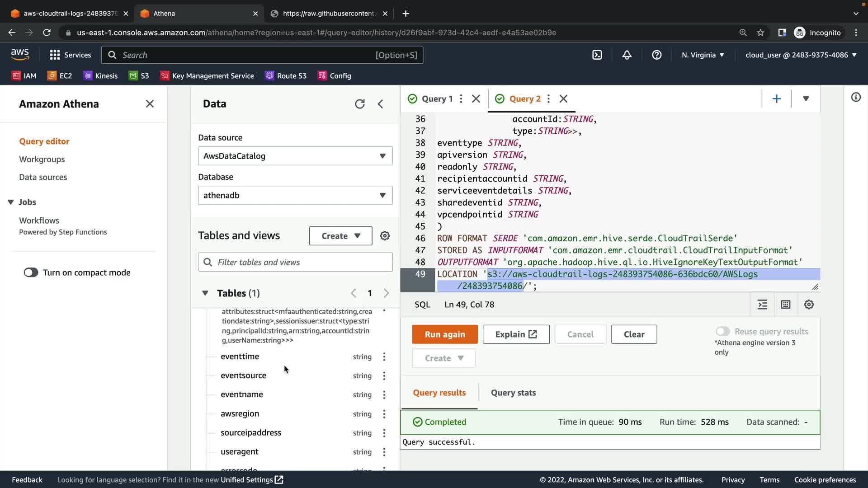The width and height of the screenshot is (868, 488).
Task: Turn on compact mode toggle
Action: pos(31,272)
